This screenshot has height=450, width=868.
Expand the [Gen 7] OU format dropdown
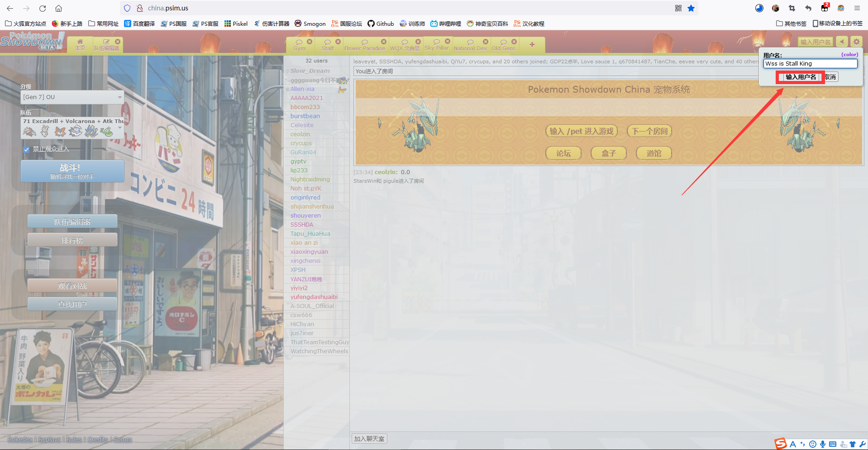[72, 97]
